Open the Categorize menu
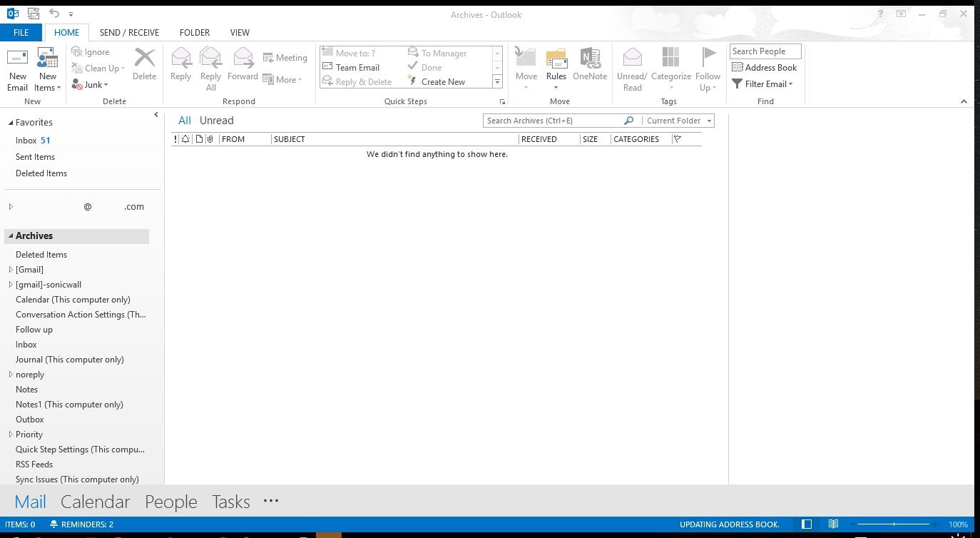Screen dimensions: 980x538 671,70
